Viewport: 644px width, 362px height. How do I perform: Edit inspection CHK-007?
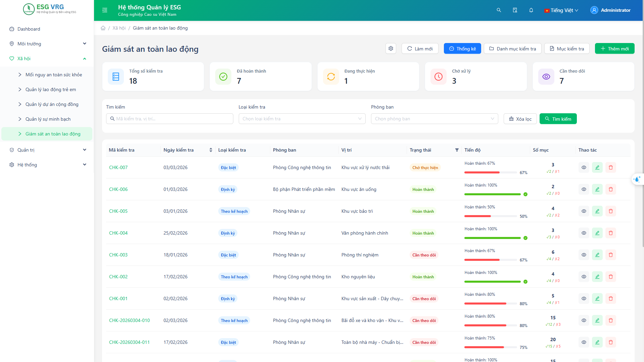click(x=597, y=167)
